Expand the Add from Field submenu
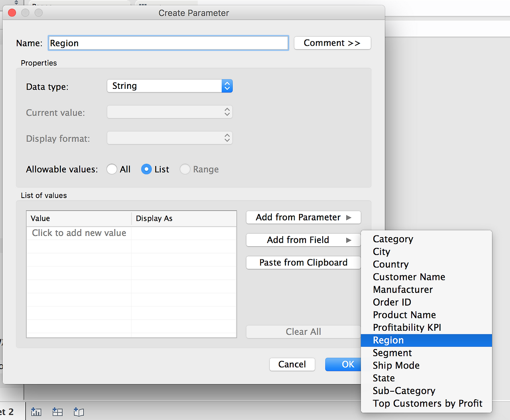510x420 pixels. (304, 240)
